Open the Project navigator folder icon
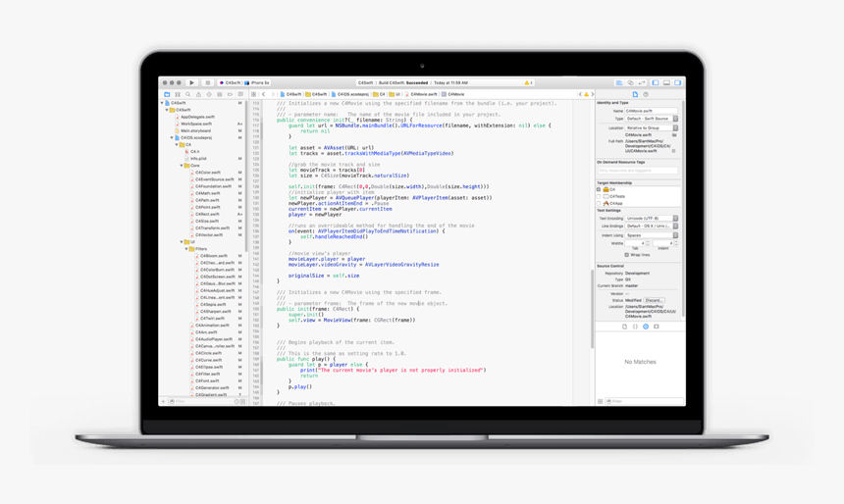This screenshot has width=844, height=504. pos(167,94)
